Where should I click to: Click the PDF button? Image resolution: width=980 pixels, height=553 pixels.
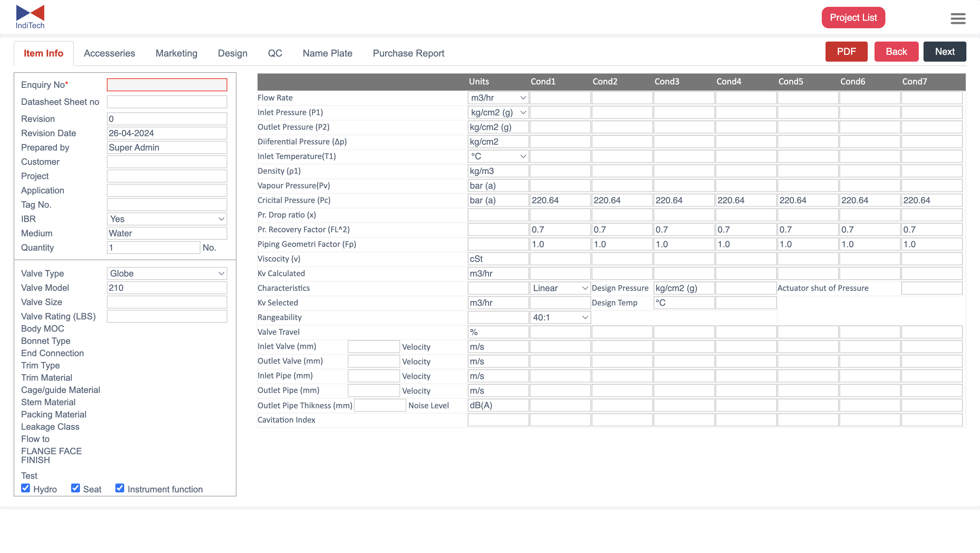click(x=847, y=51)
